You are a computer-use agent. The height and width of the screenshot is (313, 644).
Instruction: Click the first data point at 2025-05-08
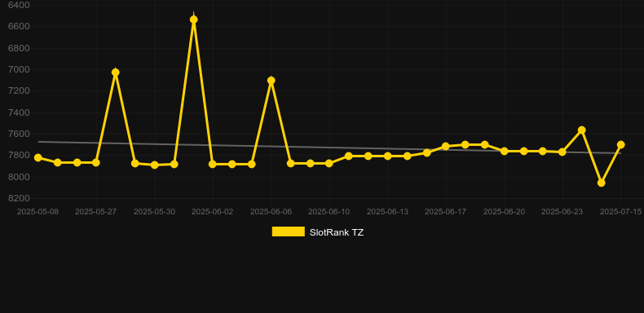coord(38,158)
